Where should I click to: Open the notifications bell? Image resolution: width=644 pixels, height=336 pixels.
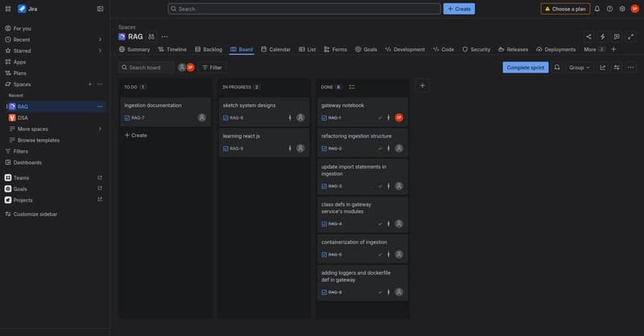(597, 9)
